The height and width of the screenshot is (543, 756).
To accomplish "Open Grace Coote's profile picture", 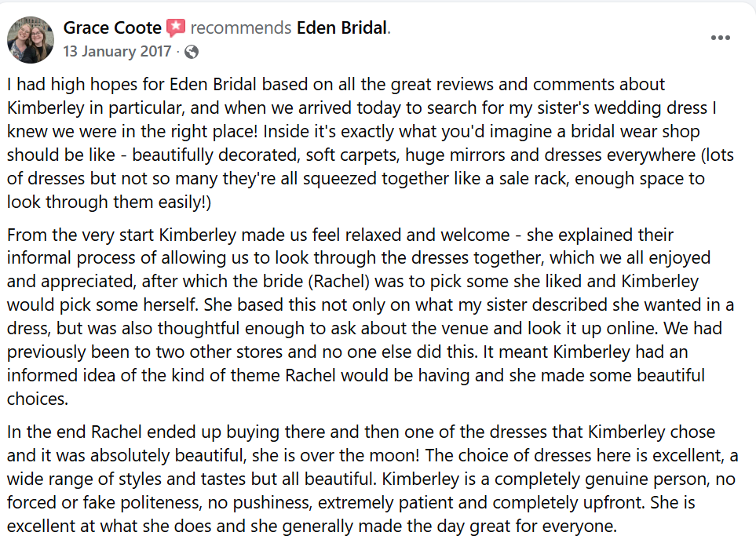I will click(31, 40).
